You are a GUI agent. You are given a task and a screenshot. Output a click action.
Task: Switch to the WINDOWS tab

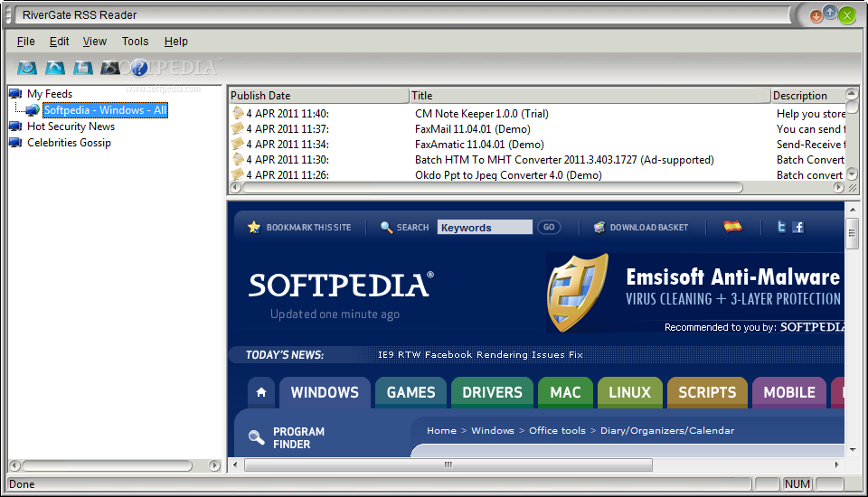pos(325,392)
